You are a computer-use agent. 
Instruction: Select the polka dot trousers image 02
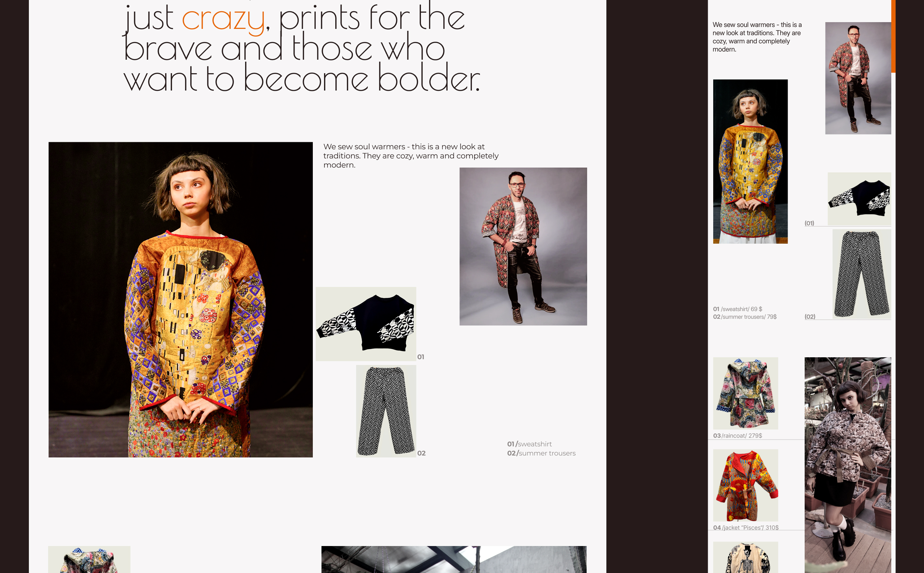point(386,411)
